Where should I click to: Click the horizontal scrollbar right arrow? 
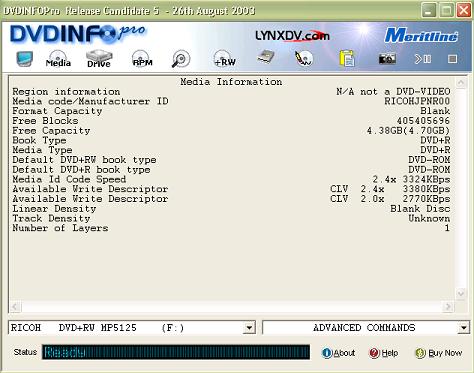(x=448, y=306)
